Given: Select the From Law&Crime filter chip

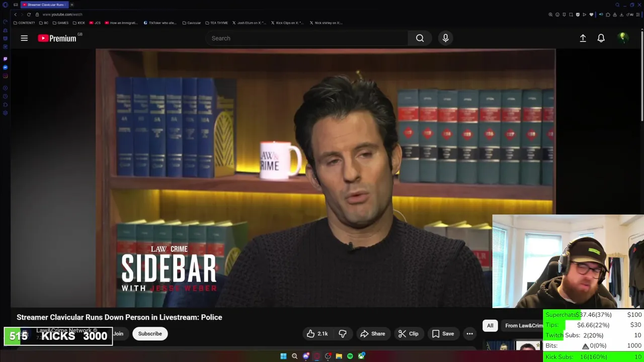Looking at the screenshot, I should point(523,326).
